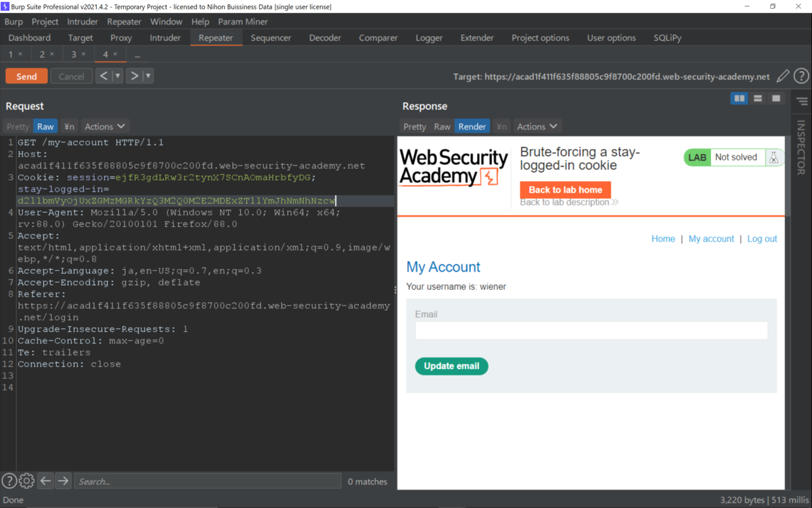
Task: Switch to the Comparer tab
Action: pos(378,38)
